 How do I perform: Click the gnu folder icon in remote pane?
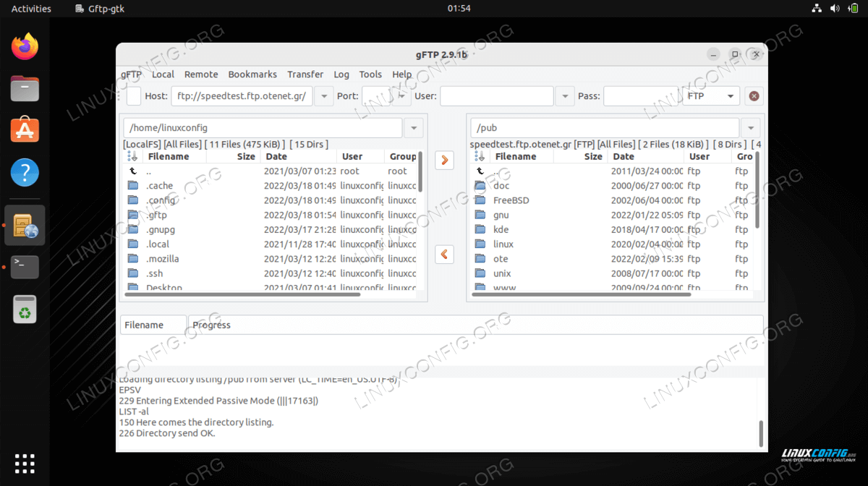click(x=480, y=215)
